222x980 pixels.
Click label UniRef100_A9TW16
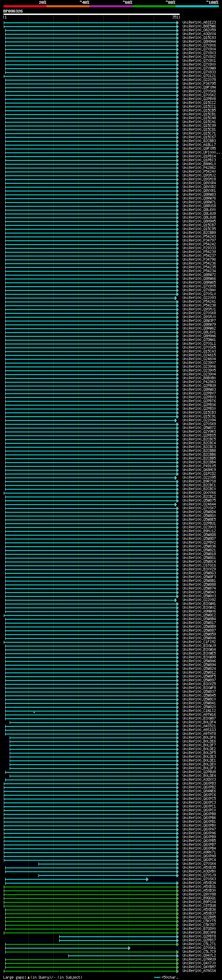tap(199, 714)
